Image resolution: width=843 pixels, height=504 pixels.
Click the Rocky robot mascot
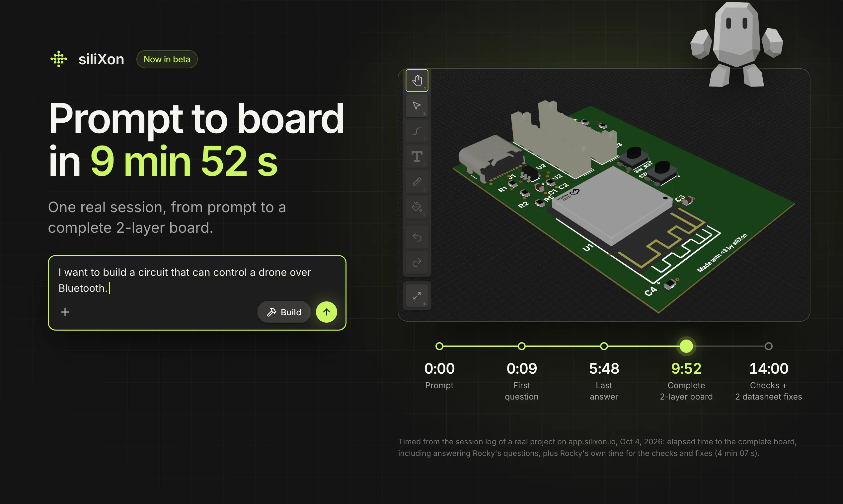tap(736, 44)
